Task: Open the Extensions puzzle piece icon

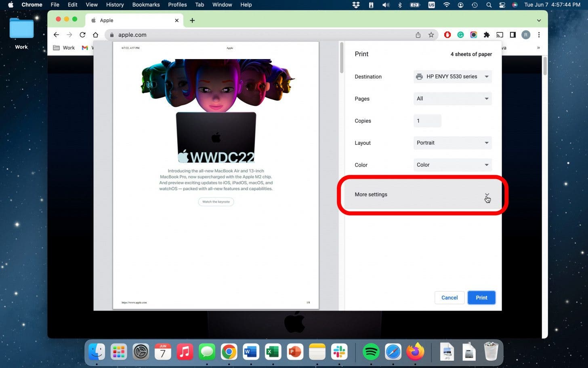Action: pyautogui.click(x=487, y=35)
